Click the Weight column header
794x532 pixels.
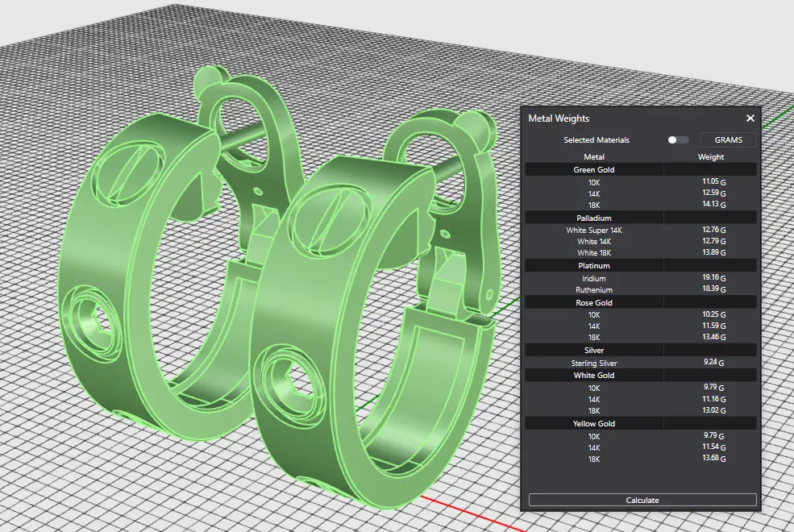pyautogui.click(x=710, y=156)
